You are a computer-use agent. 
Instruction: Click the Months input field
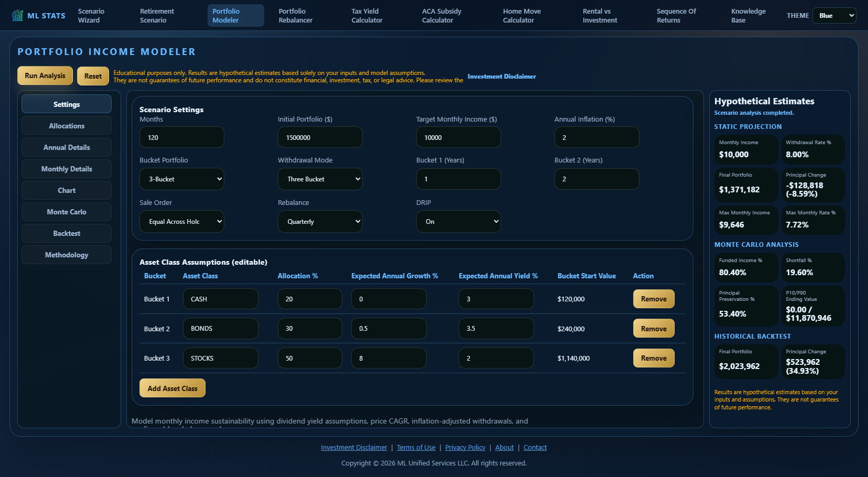182,137
